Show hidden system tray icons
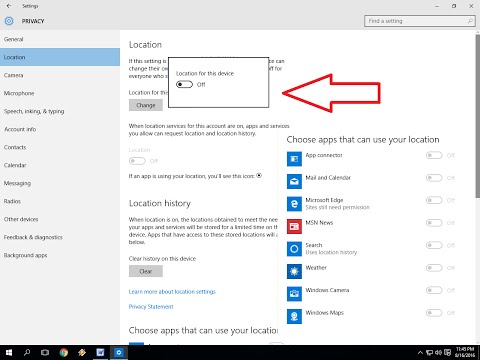Screen dimensions: 480x360 [x=420, y=353]
